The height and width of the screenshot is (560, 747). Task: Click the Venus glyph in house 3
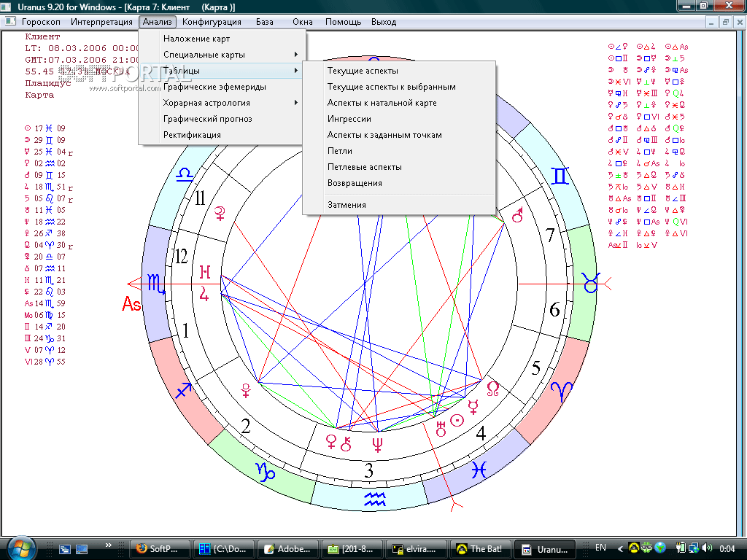331,443
